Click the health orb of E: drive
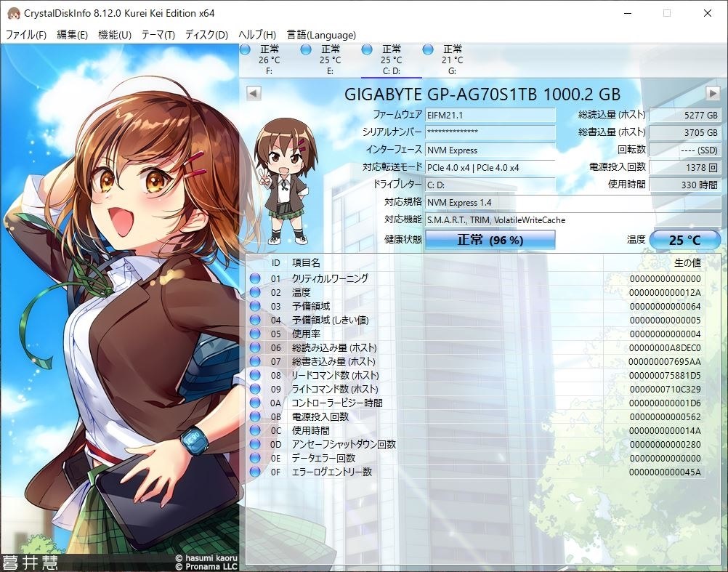The width and height of the screenshot is (728, 572). point(306,49)
